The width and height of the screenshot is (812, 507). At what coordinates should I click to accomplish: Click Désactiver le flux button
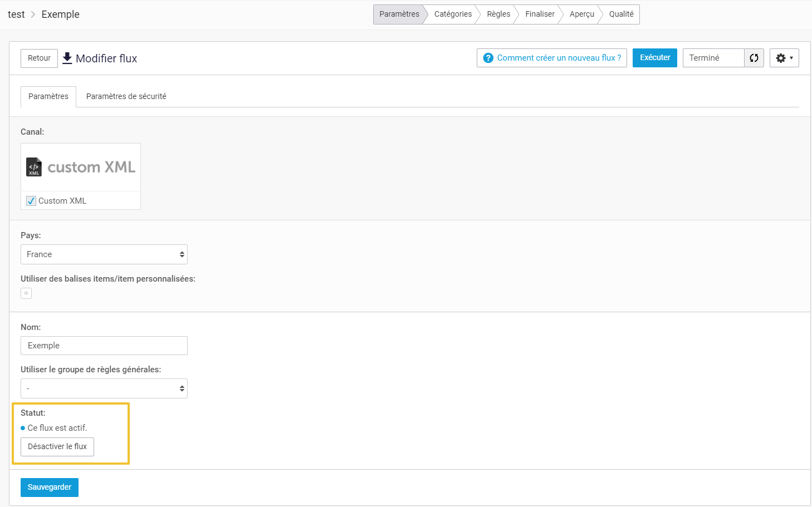click(x=57, y=447)
